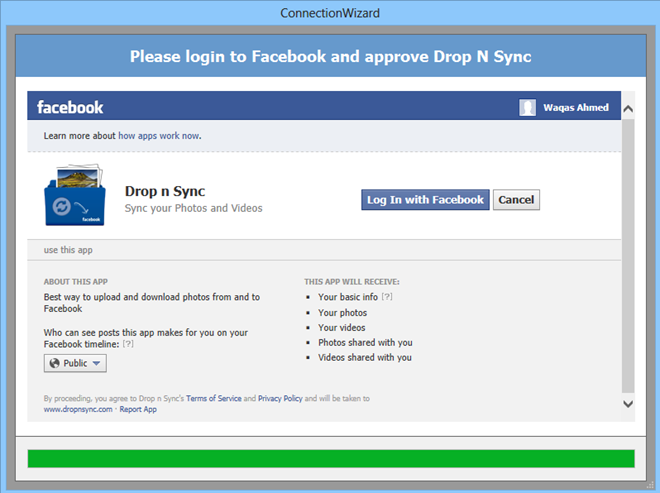Click the 'ABOUT THIS APP' heading

pyautogui.click(x=76, y=282)
